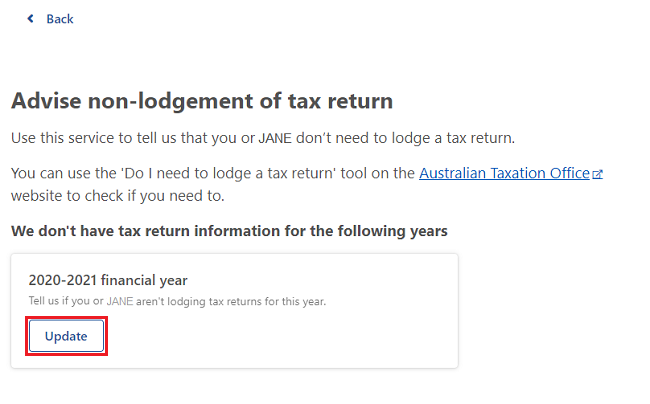Click the '2020-2021 financial year' card title
Image resolution: width=650 pixels, height=404 pixels.
pos(108,280)
